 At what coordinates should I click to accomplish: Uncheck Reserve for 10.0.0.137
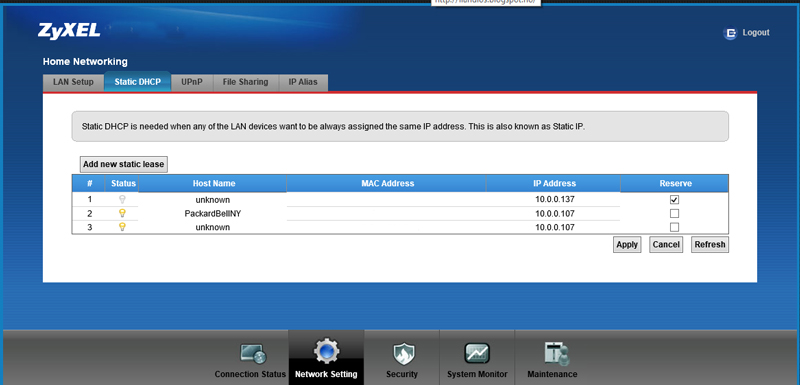tap(674, 199)
